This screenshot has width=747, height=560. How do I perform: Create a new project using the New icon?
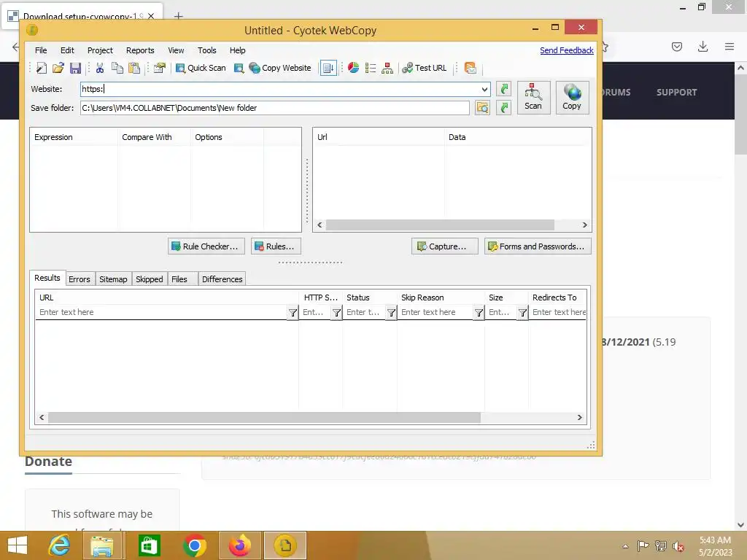click(x=42, y=68)
